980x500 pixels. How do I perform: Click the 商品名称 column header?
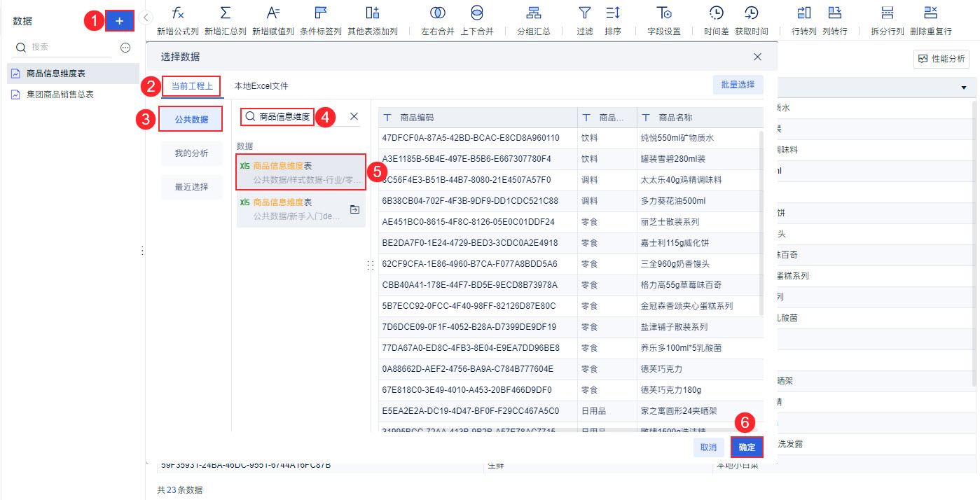click(700, 118)
